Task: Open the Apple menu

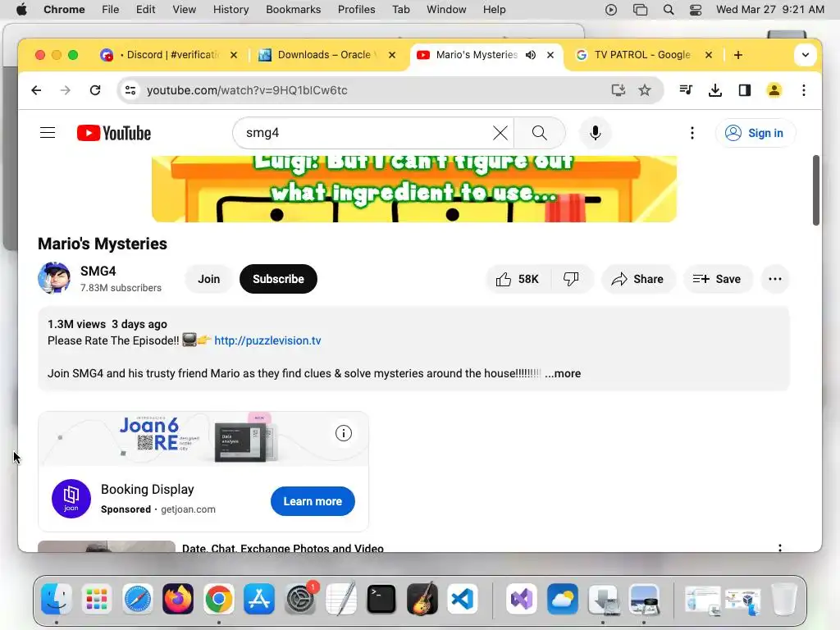Action: click(x=21, y=10)
